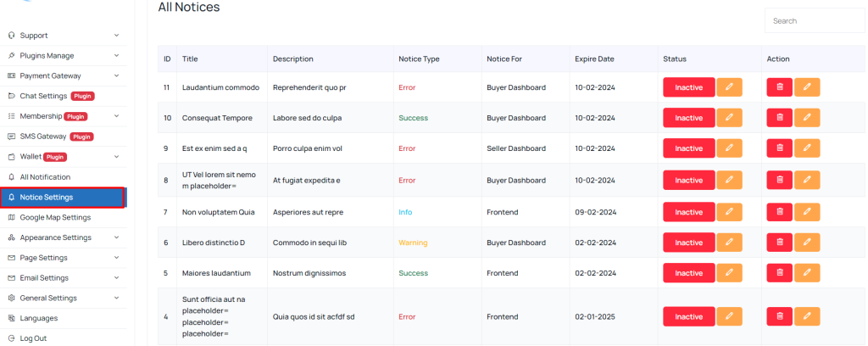Open Languages in sidebar
The height and width of the screenshot is (346, 868).
click(x=63, y=318)
